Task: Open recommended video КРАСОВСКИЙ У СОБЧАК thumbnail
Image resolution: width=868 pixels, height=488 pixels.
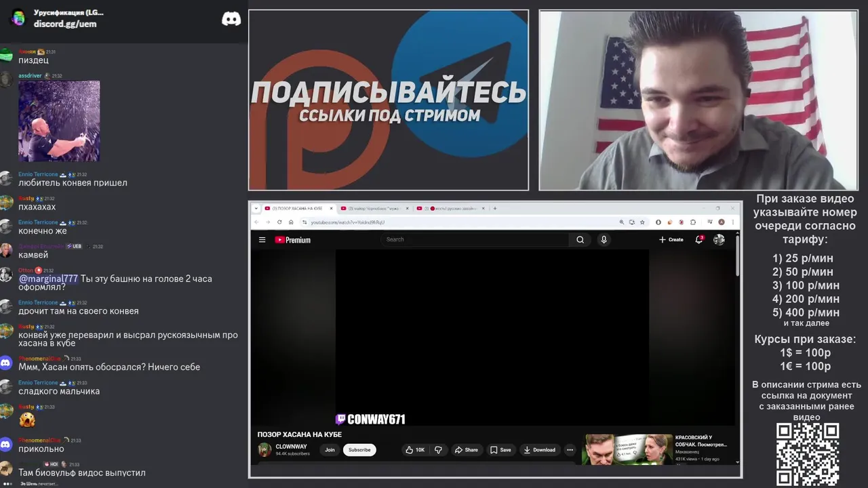Action: (627, 449)
